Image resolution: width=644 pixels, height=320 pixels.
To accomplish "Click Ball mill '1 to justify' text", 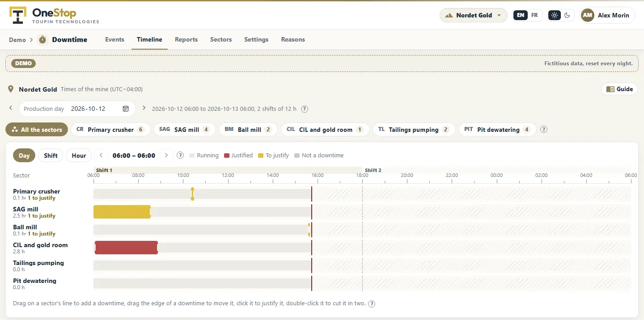I will [x=42, y=234].
